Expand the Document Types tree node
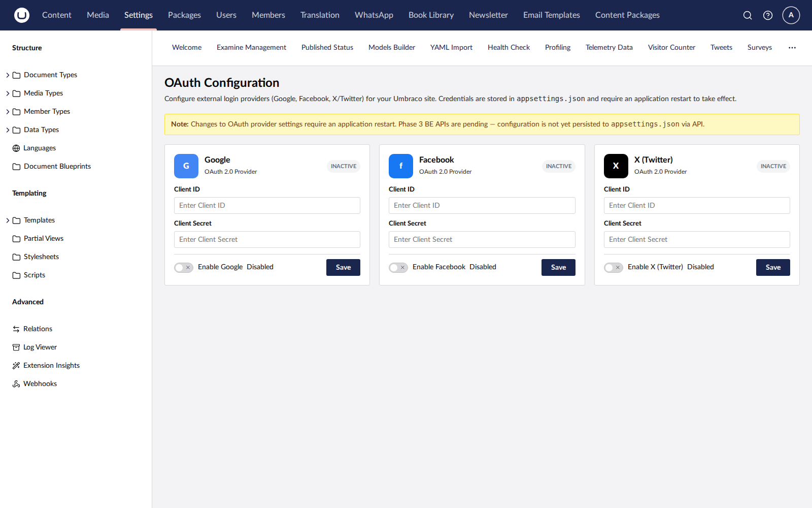The width and height of the screenshot is (812, 508). tap(8, 75)
